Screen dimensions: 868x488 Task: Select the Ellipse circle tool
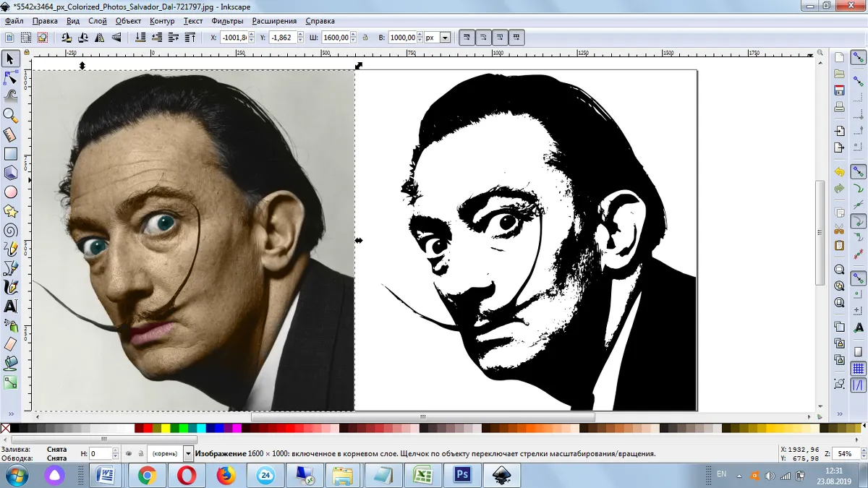11,192
